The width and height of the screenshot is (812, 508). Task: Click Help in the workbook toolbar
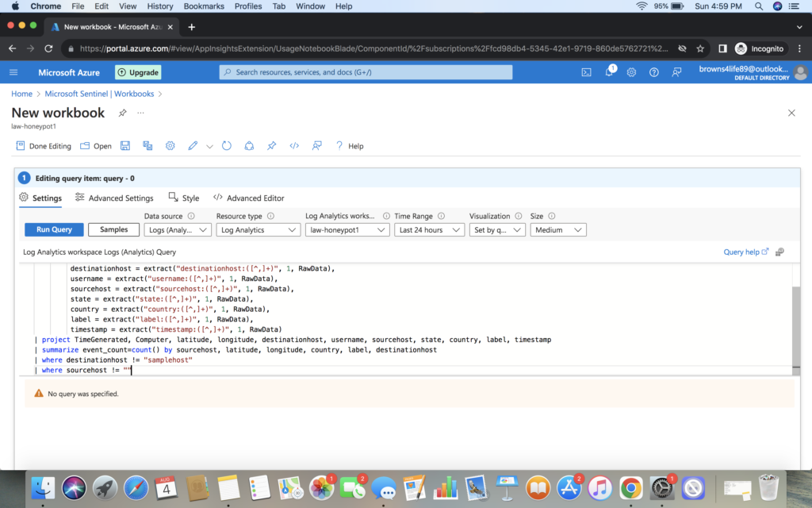[x=350, y=146]
